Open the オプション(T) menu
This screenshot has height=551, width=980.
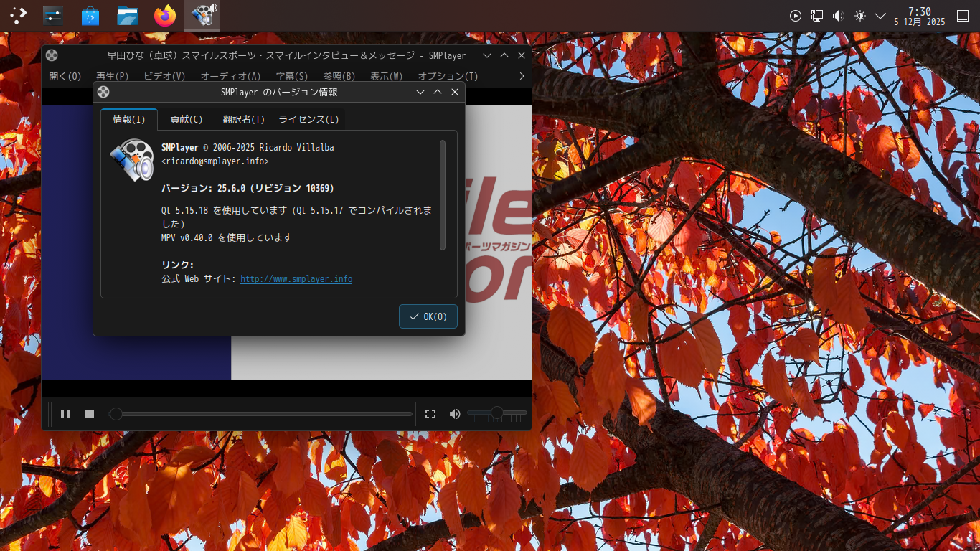448,76
